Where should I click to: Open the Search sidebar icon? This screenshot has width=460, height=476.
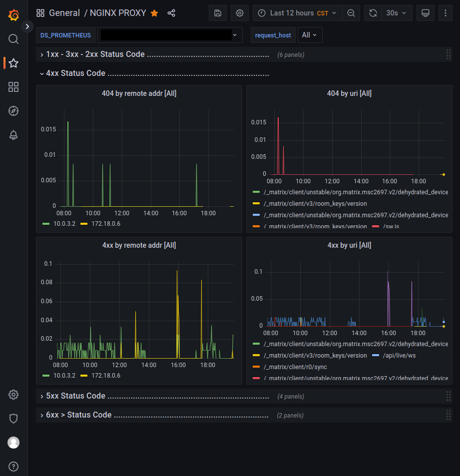tap(13, 39)
